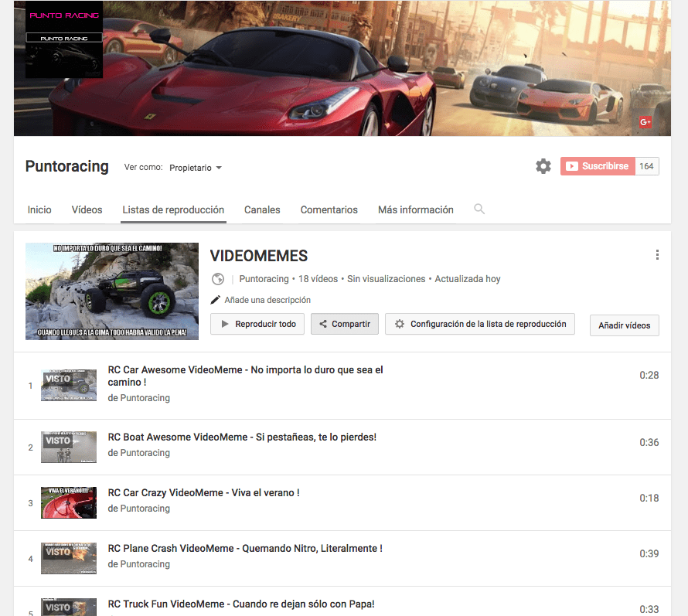
Task: Open the Comentarios tab
Action: [x=329, y=209]
